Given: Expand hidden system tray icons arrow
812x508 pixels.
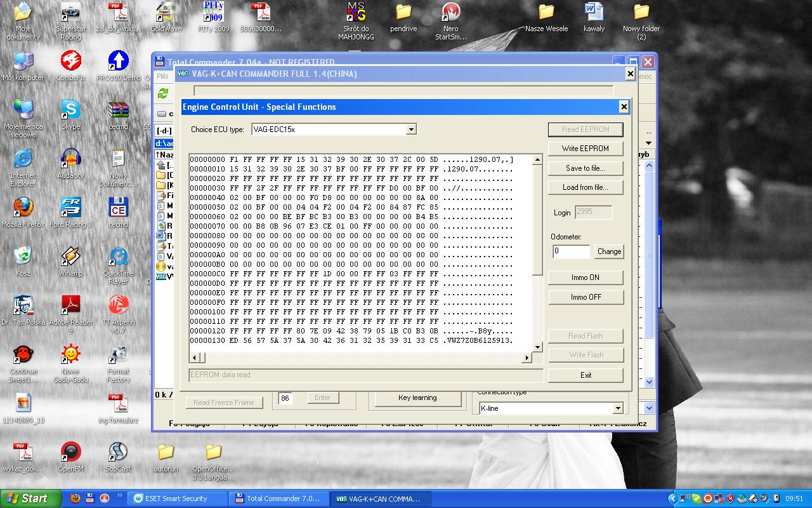Looking at the screenshot, I should click(x=672, y=498).
